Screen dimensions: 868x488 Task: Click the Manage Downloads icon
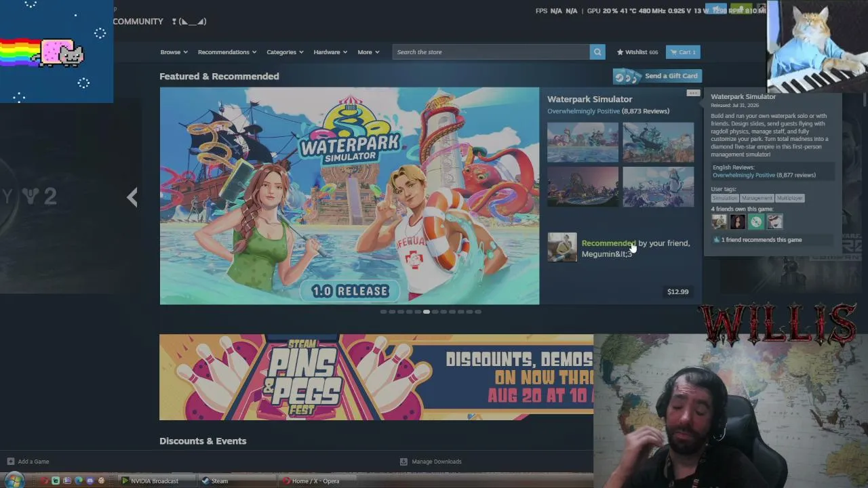point(403,462)
